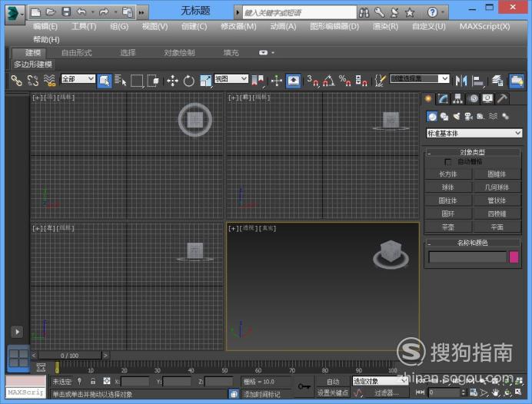532x404 pixels.
Task: Click the Bind to Space Warp icon
Action: 49,81
